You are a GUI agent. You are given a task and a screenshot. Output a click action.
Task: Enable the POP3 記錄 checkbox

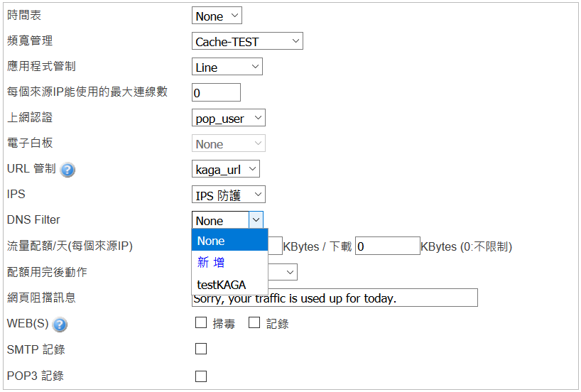(x=201, y=376)
